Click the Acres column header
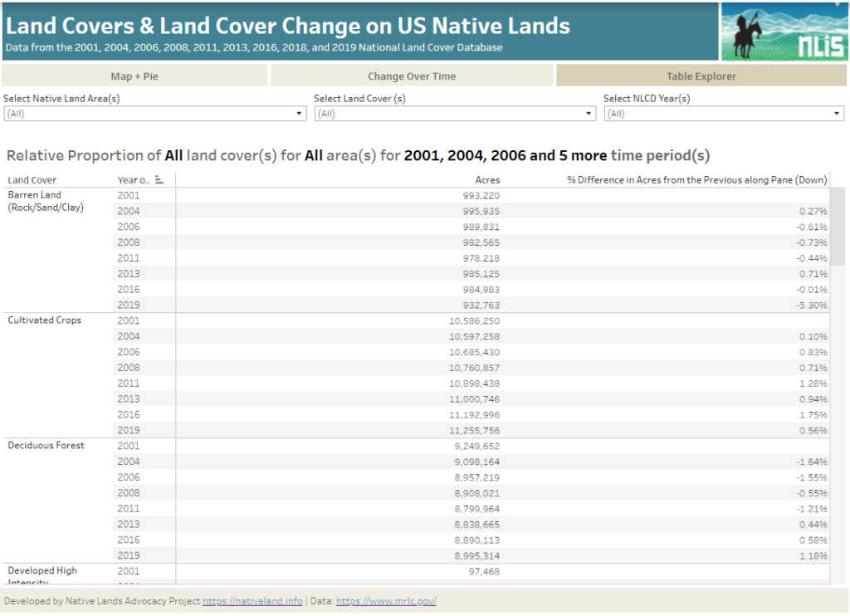 [487, 180]
